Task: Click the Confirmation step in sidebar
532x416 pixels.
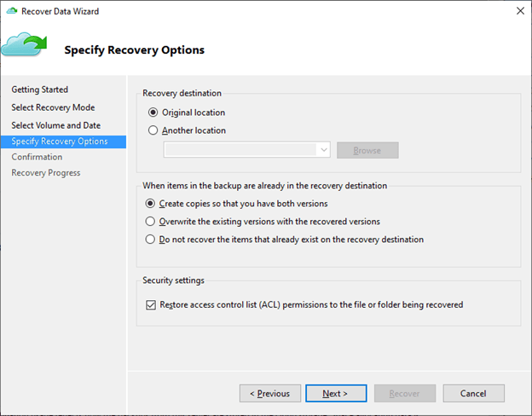Action: [37, 157]
